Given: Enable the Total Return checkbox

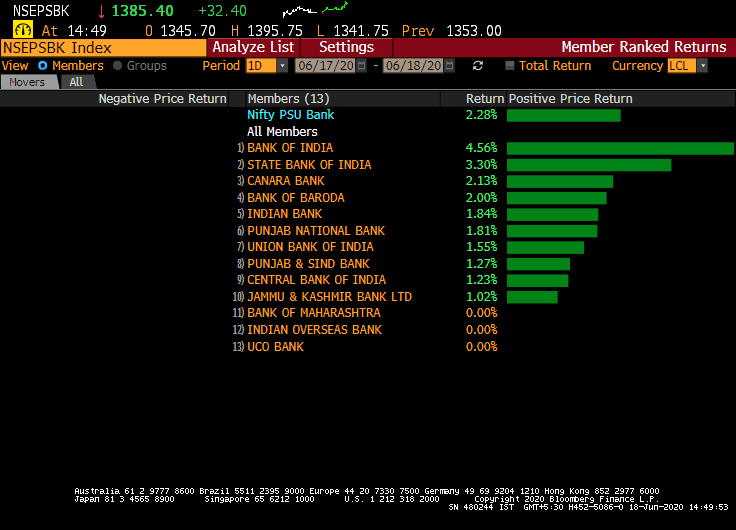Looking at the screenshot, I should click(510, 66).
